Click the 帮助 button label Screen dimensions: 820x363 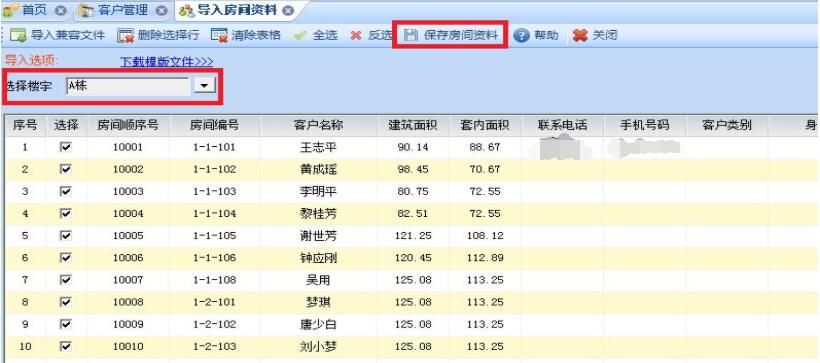(546, 36)
